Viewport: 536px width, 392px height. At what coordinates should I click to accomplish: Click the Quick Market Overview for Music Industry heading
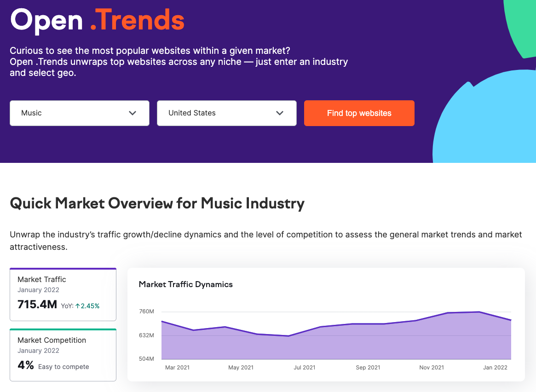157,203
